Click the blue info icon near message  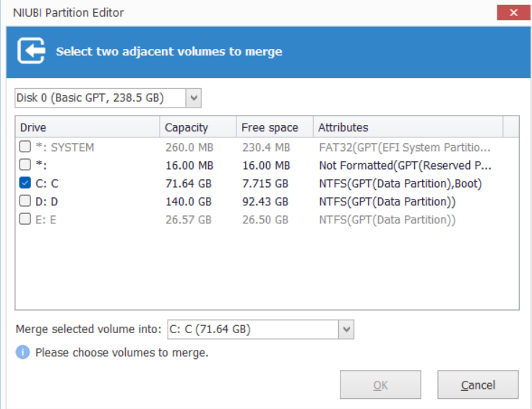coord(22,353)
